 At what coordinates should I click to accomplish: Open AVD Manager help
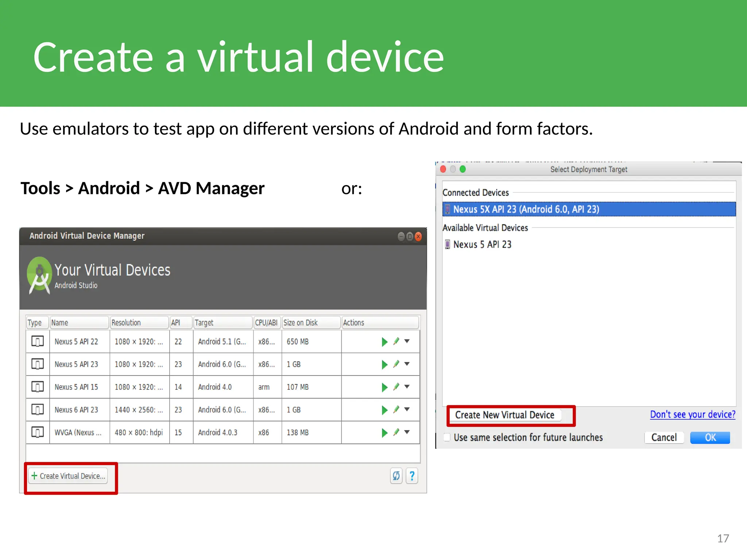(412, 476)
